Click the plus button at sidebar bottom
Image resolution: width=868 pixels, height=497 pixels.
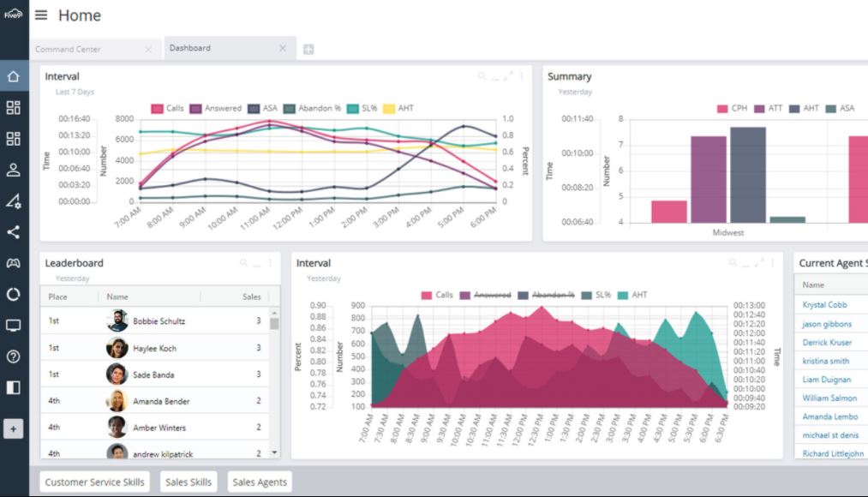[14, 429]
